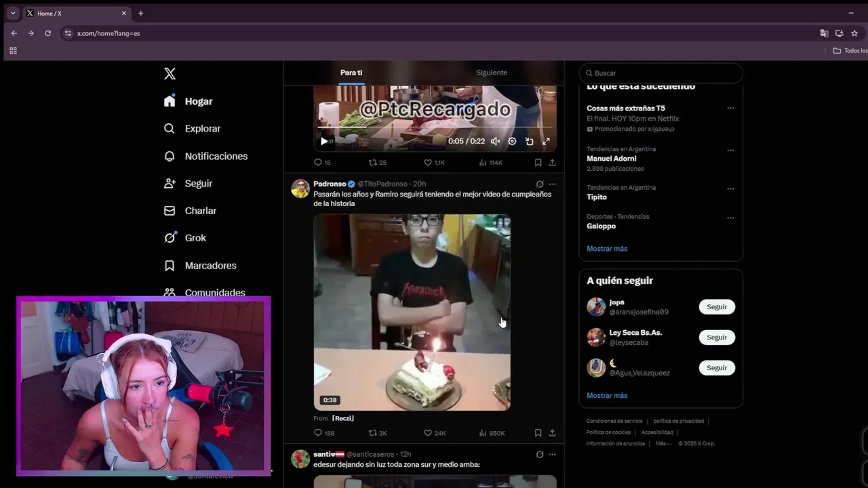Open Explorar in sidebar
The height and width of the screenshot is (488, 868).
[x=192, y=129]
